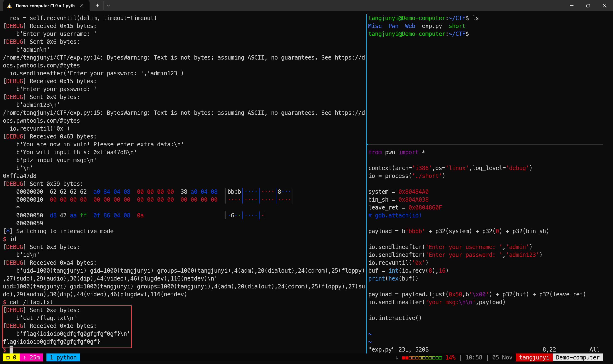The image size is (613, 364).
Task: Click the b'Enter your username: ' line
Action: (x=57, y=34)
